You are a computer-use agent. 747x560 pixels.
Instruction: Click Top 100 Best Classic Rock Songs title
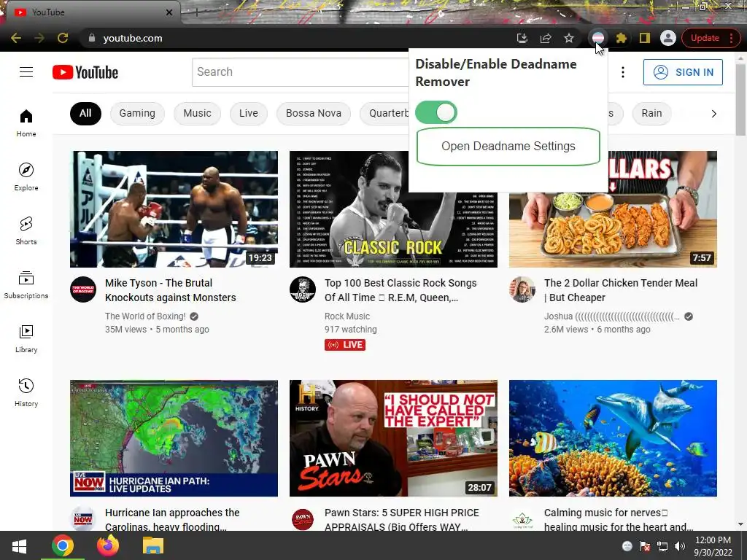pos(400,290)
